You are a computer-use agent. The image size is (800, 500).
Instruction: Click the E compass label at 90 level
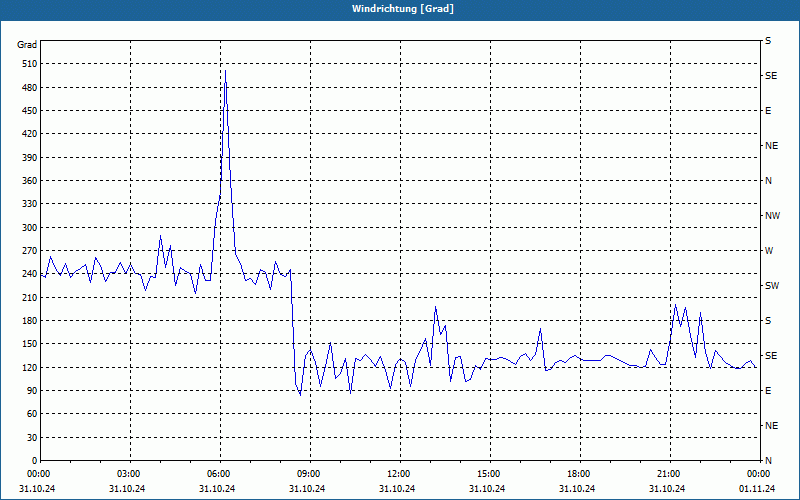768,391
